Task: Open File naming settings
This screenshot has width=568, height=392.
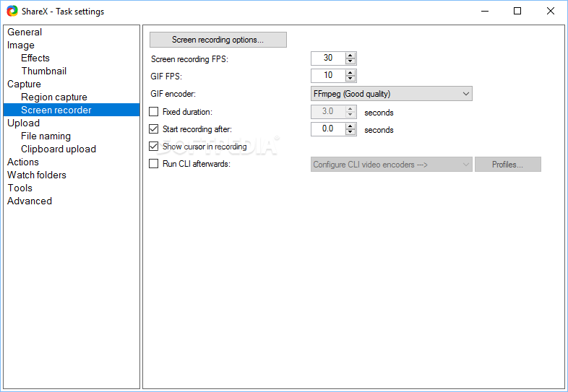Action: click(46, 136)
